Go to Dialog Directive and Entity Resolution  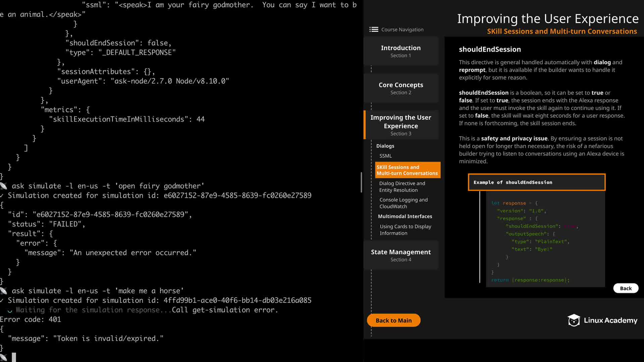(402, 187)
